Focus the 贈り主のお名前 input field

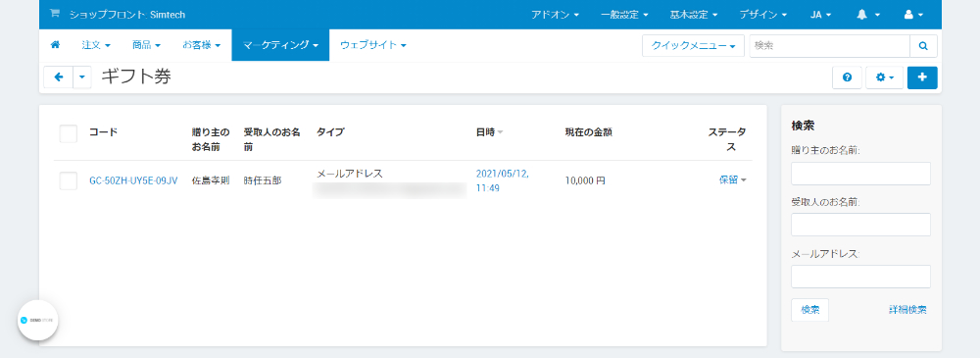[x=860, y=174]
